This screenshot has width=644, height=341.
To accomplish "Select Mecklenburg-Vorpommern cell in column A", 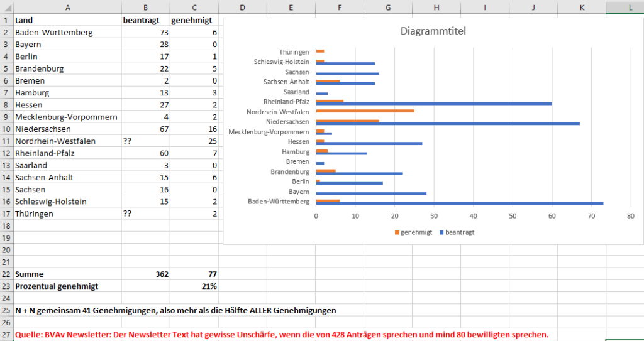I will (67, 117).
